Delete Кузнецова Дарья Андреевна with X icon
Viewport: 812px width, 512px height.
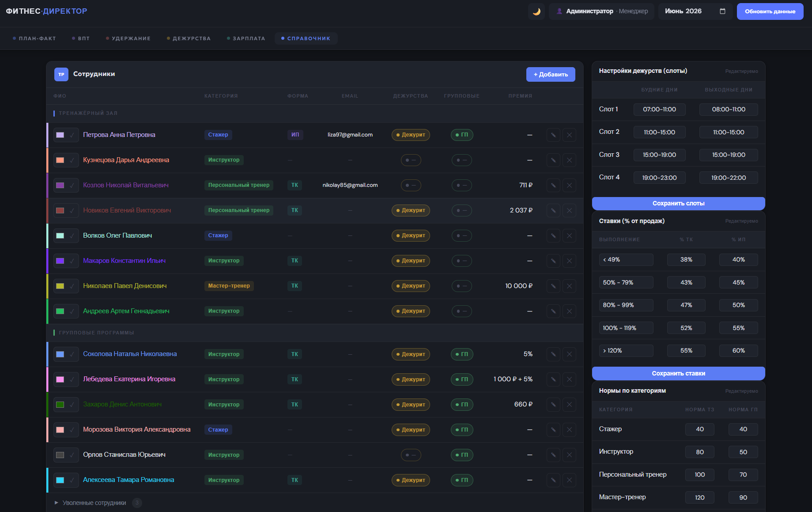click(570, 160)
